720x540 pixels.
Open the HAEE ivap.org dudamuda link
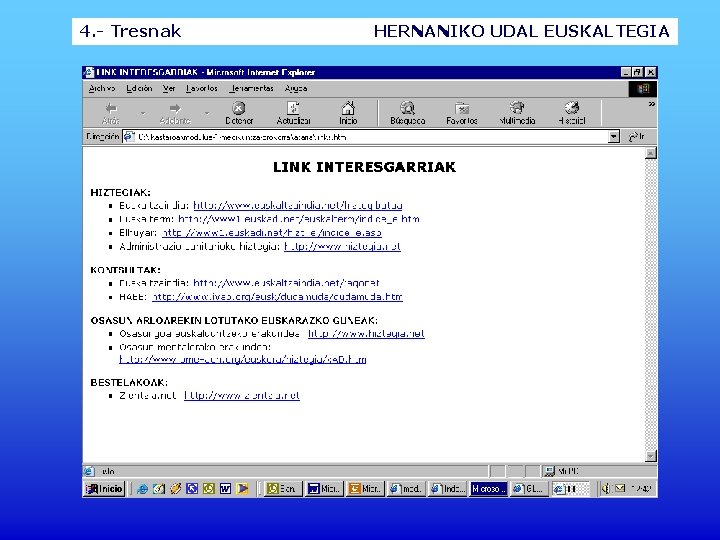pyautogui.click(x=277, y=297)
